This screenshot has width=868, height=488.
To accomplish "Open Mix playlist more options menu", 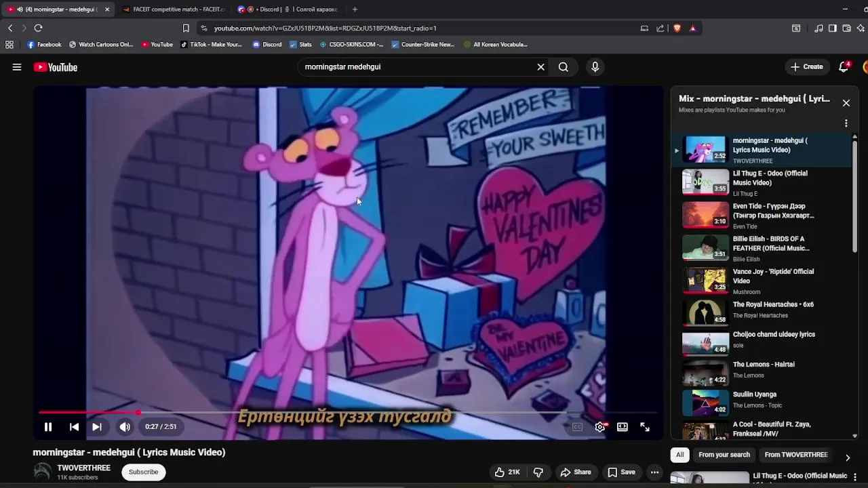I will [846, 123].
